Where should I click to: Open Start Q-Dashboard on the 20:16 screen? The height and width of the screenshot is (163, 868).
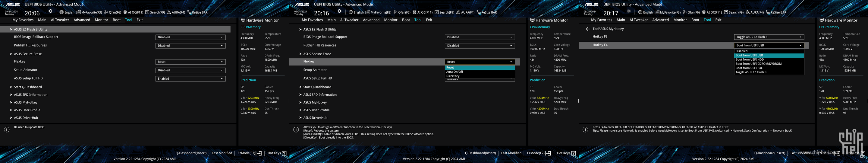point(317,87)
